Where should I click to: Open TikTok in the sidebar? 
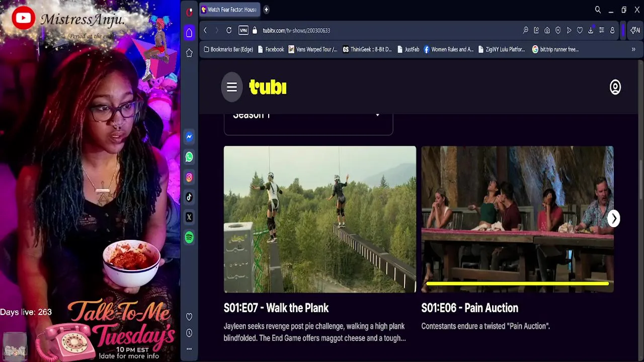tap(189, 197)
